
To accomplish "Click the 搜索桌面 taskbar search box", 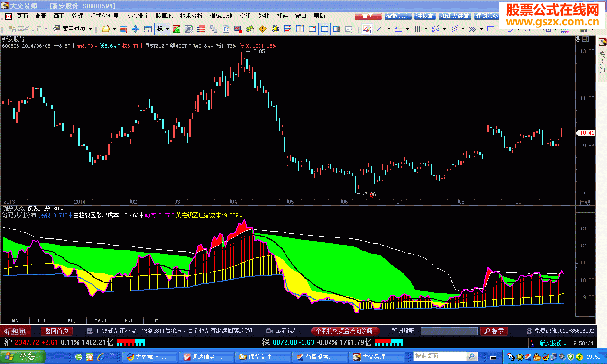I will point(439,356).
